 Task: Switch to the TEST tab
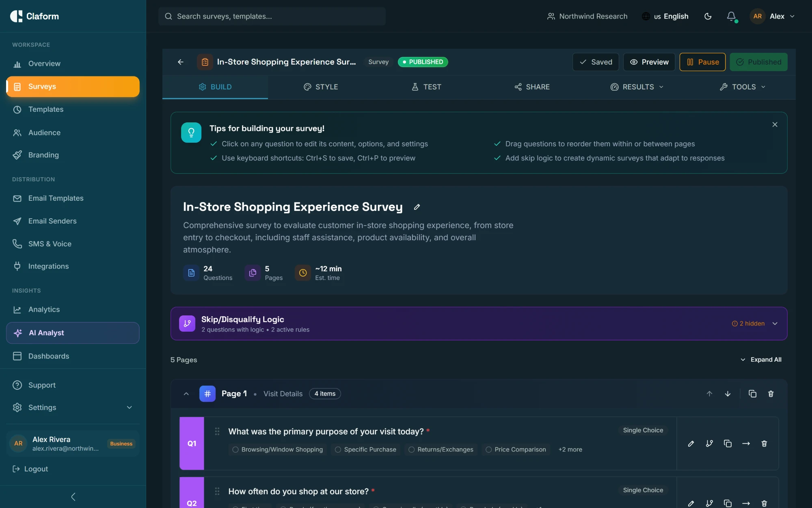pos(426,87)
